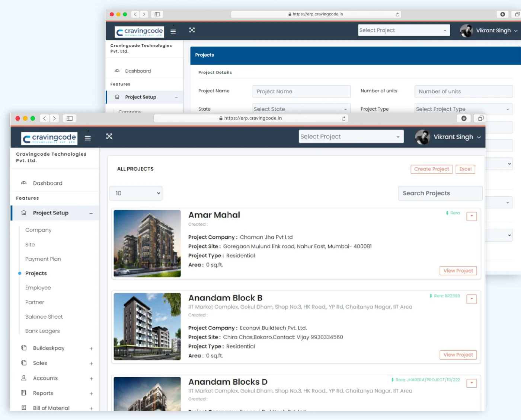Open Select Project dropdown in back window
This screenshot has height=420, width=521.
[x=404, y=30]
